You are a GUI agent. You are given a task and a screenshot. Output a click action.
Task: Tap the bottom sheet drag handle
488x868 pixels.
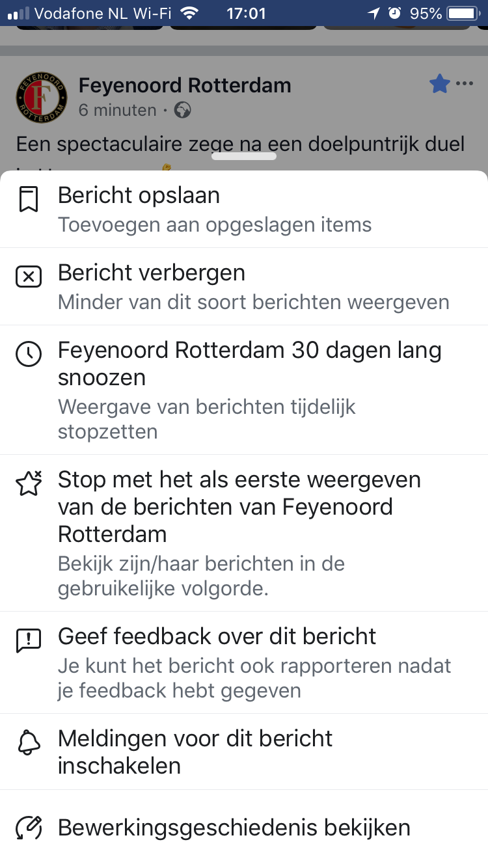tap(244, 156)
